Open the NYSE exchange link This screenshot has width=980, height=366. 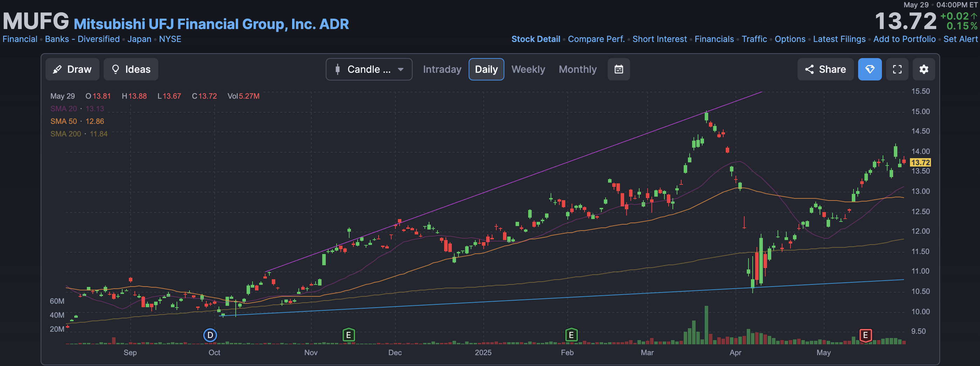pos(170,39)
